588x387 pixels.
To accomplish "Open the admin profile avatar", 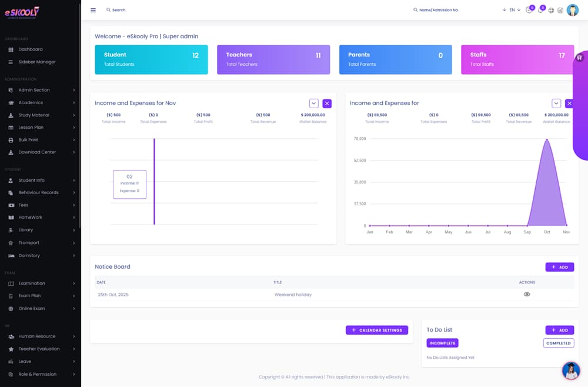I will click(572, 10).
